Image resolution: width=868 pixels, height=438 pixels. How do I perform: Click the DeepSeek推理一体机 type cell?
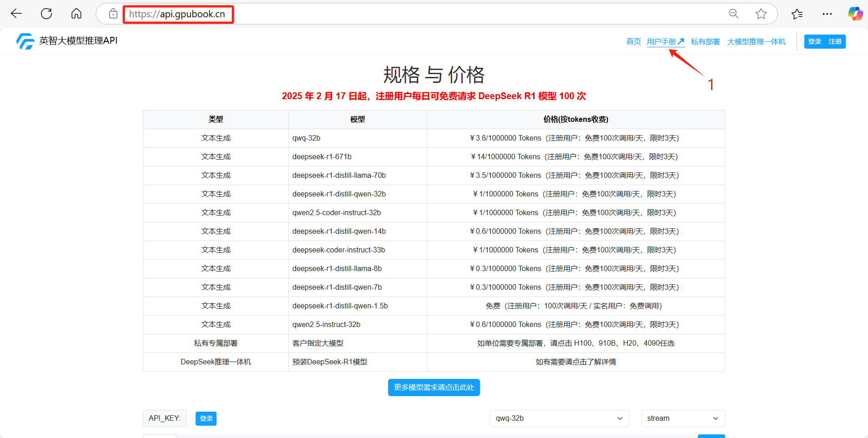[216, 362]
